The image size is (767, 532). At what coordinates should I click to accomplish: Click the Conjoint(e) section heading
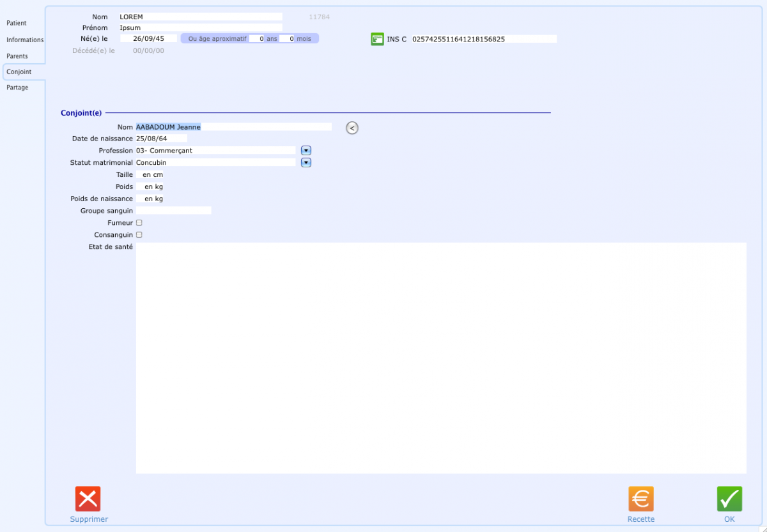click(x=81, y=113)
